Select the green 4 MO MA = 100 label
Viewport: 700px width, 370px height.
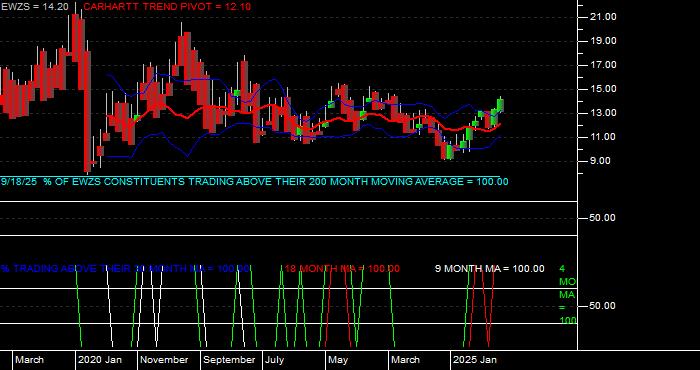point(567,295)
